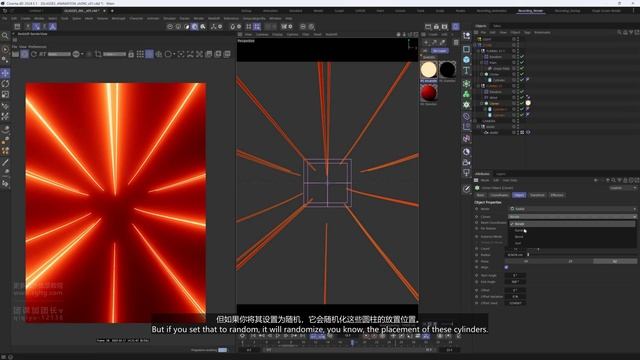Toggle keyframe dot beside Offset Variation
Screen dimensions: 640x360
click(x=477, y=297)
